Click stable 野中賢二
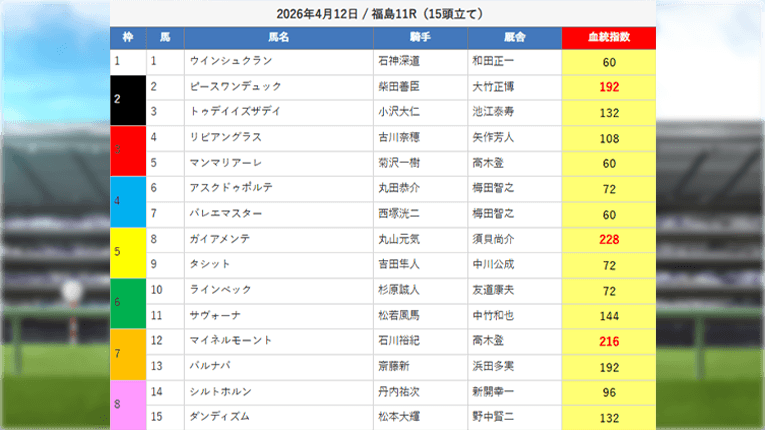 coord(493,417)
